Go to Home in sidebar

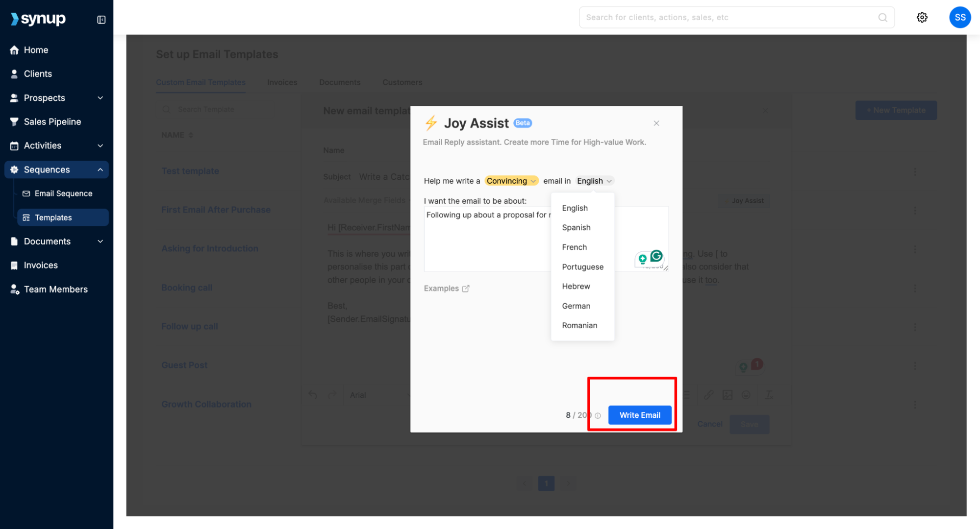point(35,50)
